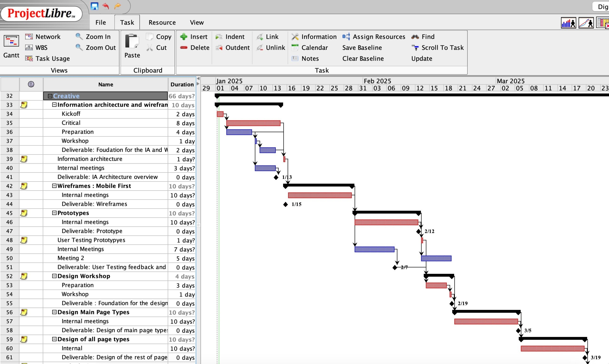Click Scroll To Task
Screen dimensions: 609x364
pos(438,48)
